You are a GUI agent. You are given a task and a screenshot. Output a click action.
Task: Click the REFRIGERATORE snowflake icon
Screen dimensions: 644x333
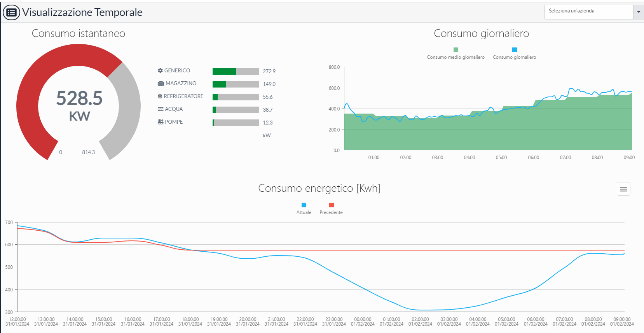160,96
